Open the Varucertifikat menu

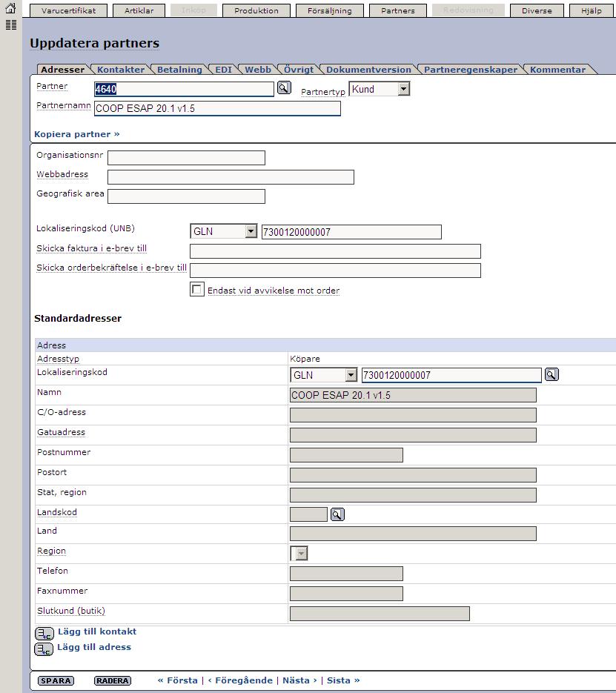coord(68,10)
